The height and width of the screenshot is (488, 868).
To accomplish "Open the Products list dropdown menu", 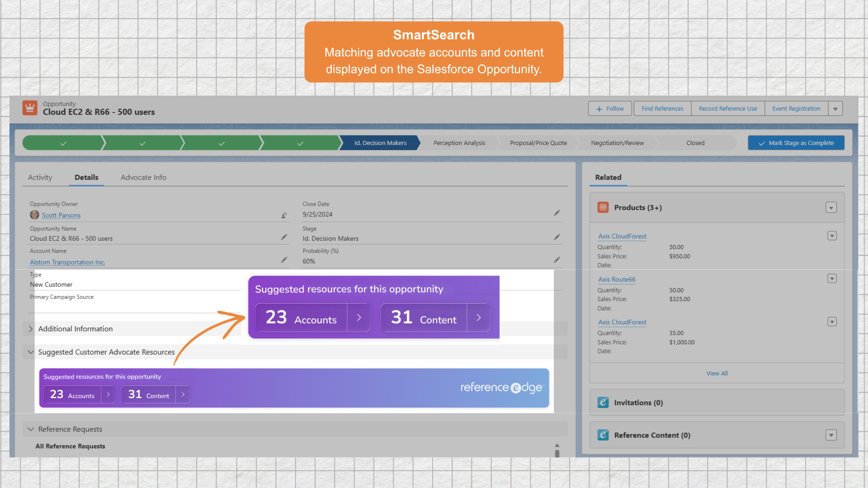I will (831, 207).
